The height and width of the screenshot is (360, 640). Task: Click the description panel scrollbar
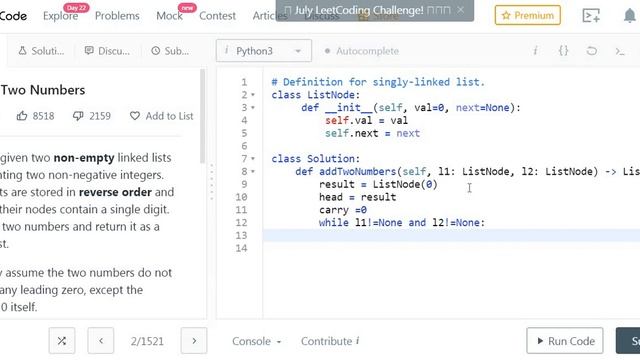coord(202,116)
